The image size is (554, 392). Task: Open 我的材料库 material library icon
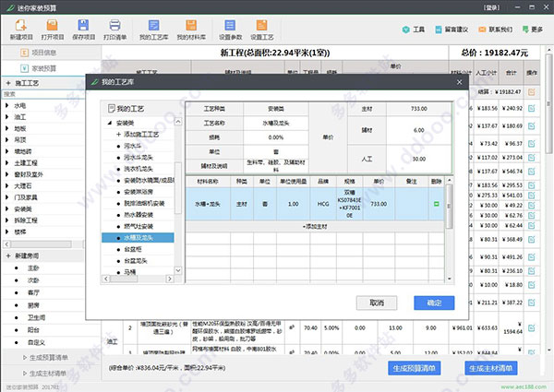191,30
